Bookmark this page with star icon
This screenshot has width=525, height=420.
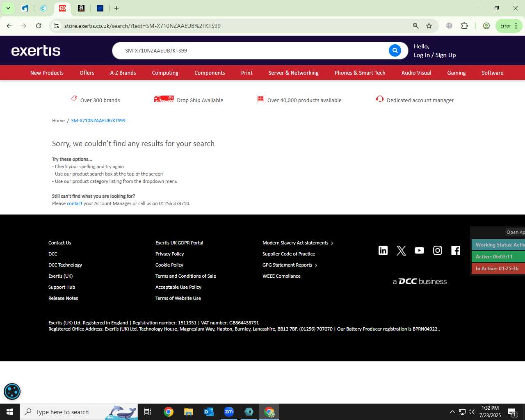click(429, 26)
